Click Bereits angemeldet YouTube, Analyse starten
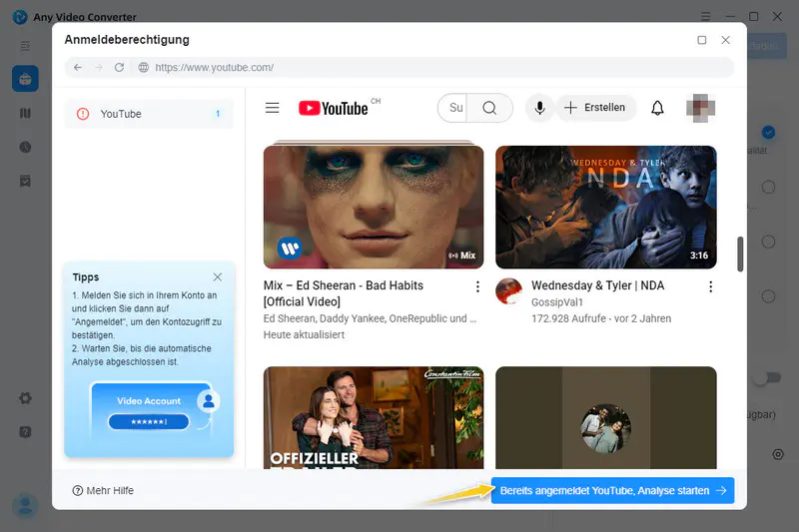Viewport: 799px width, 532px height. click(x=612, y=490)
